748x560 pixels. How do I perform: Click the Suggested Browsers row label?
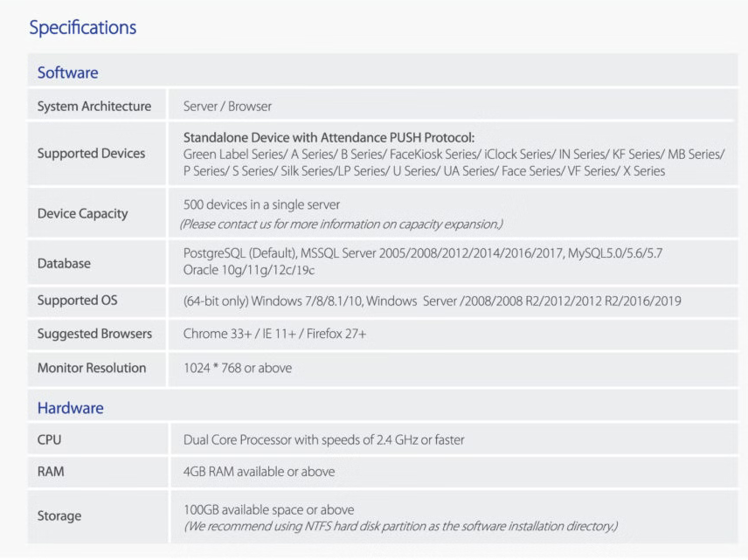pyautogui.click(x=94, y=334)
